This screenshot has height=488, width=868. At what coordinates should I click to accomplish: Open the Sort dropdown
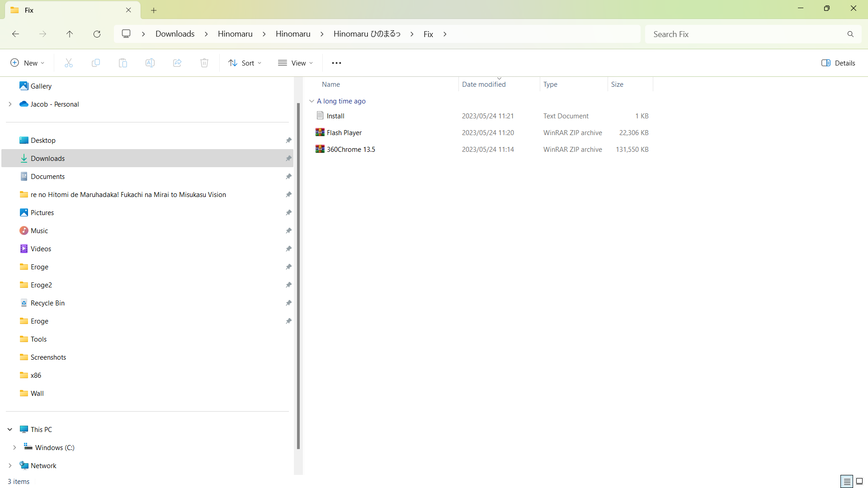click(245, 63)
